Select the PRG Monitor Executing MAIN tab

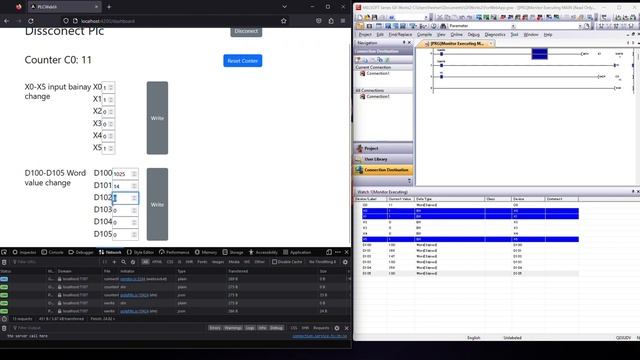pos(456,43)
